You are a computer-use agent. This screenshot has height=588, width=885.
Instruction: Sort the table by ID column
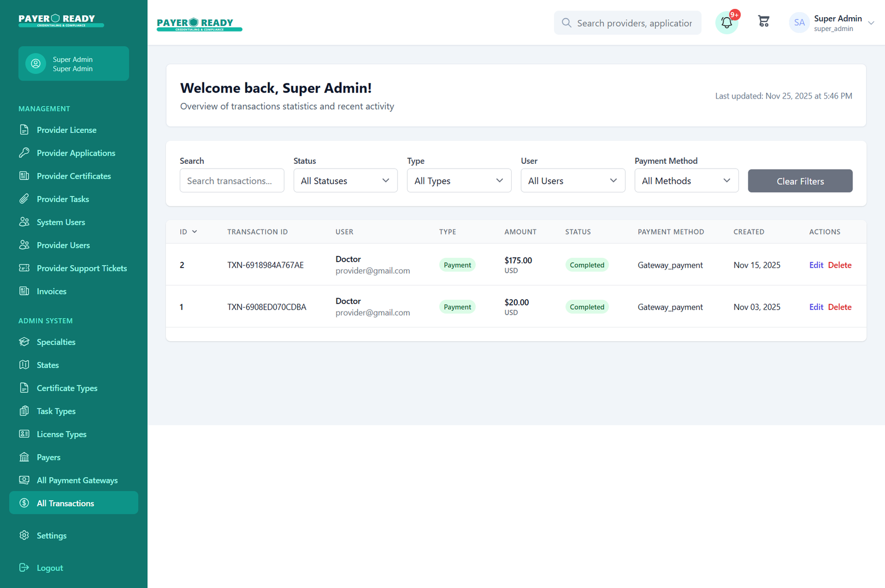pos(188,232)
